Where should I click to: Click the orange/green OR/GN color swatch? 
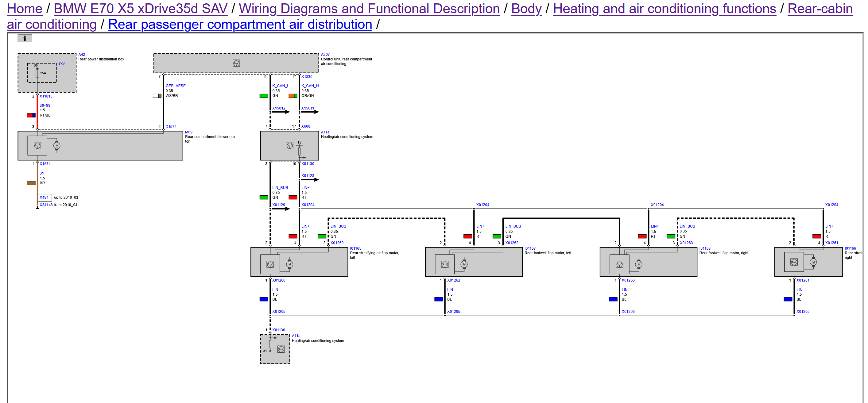pyautogui.click(x=293, y=96)
